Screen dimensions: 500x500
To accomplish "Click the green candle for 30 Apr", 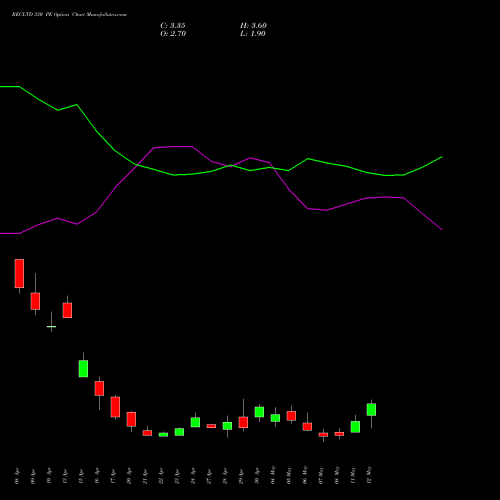I will click(259, 412).
